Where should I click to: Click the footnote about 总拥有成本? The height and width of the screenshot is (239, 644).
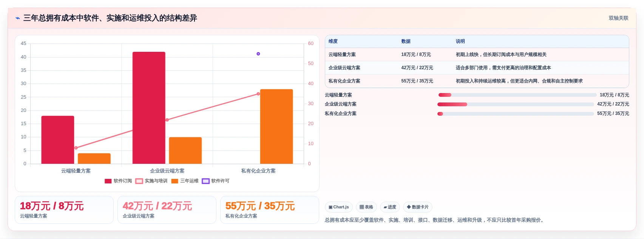tap(435, 220)
